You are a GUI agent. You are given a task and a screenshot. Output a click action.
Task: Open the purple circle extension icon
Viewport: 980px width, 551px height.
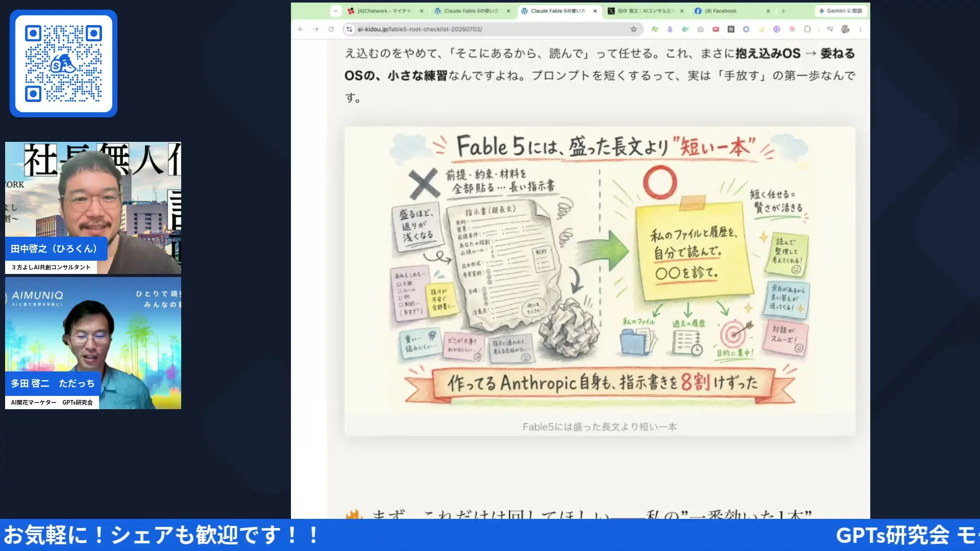pyautogui.click(x=777, y=29)
